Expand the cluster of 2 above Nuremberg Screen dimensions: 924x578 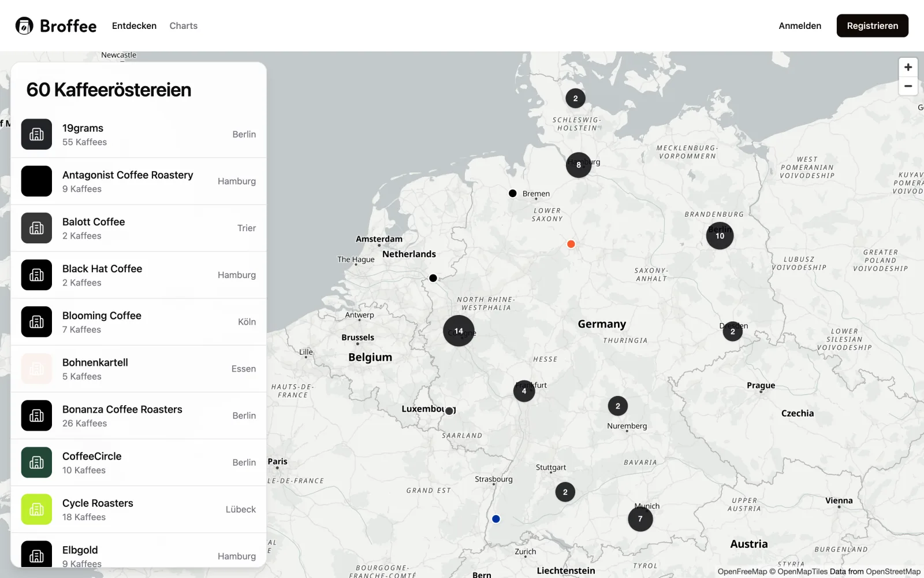pyautogui.click(x=617, y=406)
